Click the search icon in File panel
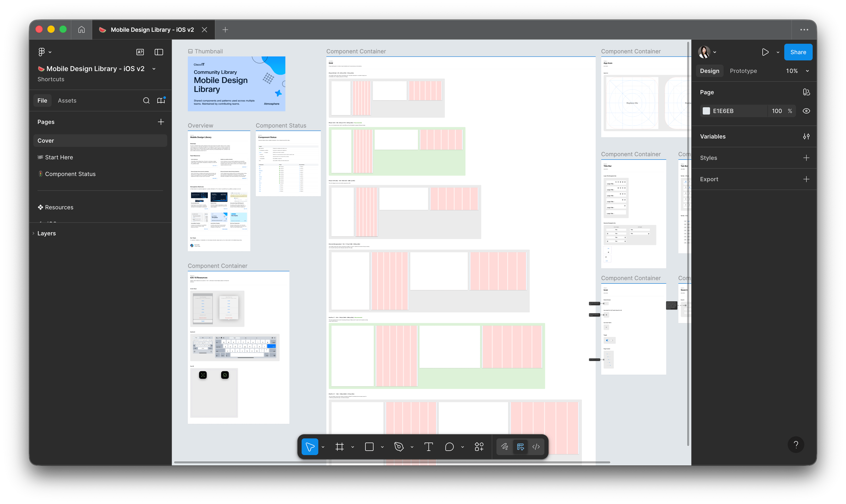Viewport: 846px width, 504px height. (146, 100)
